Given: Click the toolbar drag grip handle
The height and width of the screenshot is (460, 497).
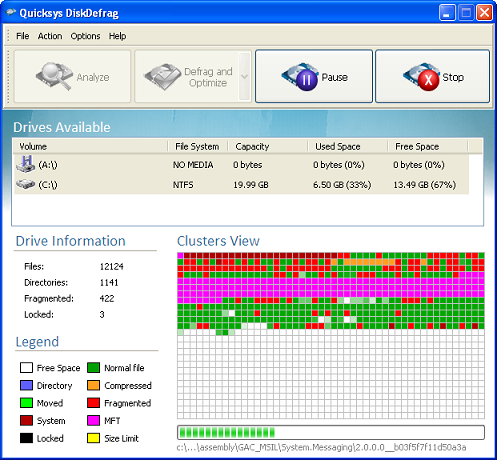Looking at the screenshot, I should (9, 76).
